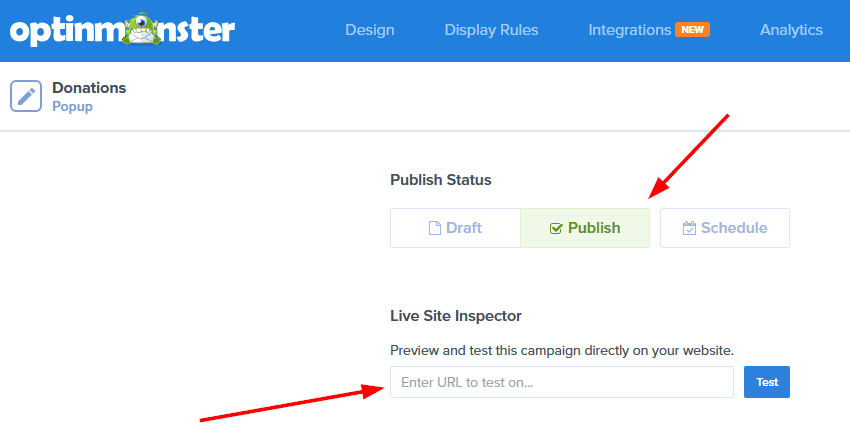This screenshot has height=444, width=850.
Task: Go to the Integrations tab
Action: click(x=630, y=30)
